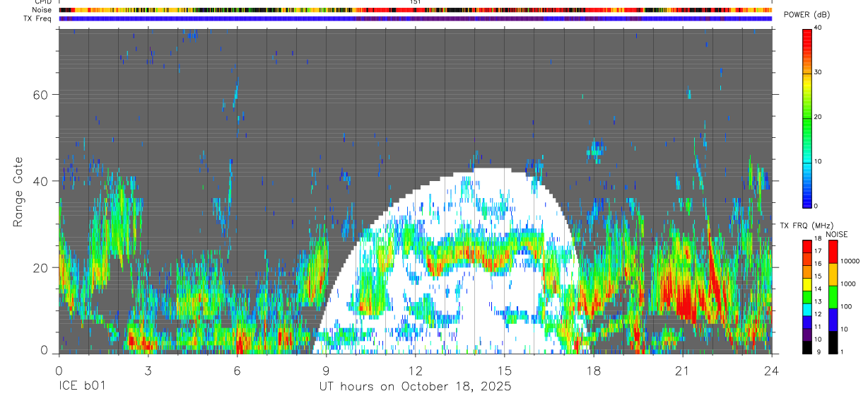Click the 'Range Gate' y-axis label
This screenshot has width=868, height=401.
[x=18, y=192]
